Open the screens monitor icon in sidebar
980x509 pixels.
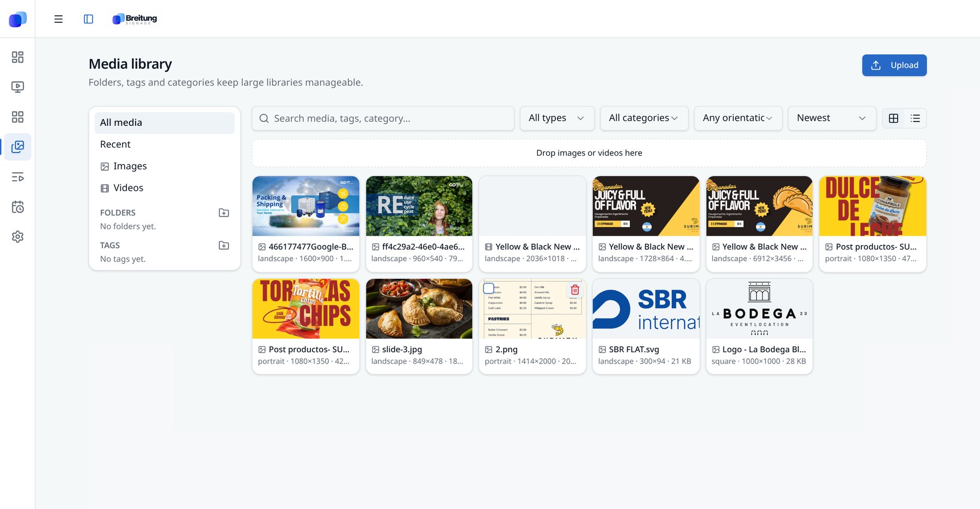click(x=17, y=87)
